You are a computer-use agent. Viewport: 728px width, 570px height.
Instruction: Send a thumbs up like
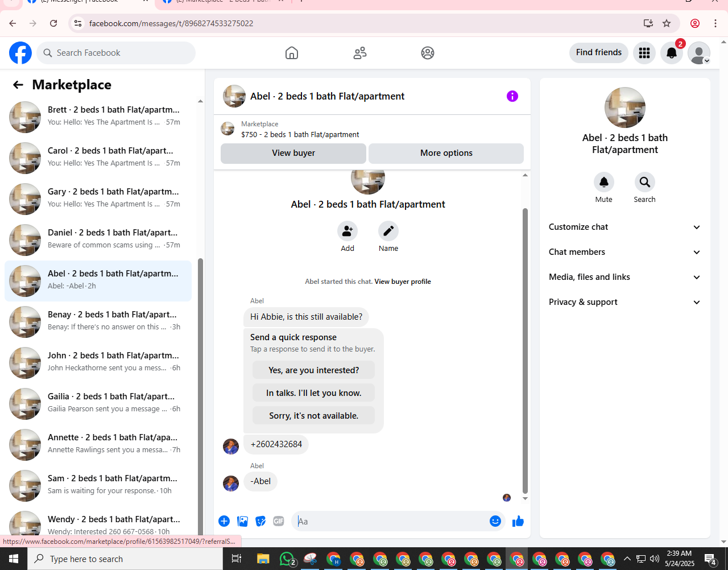518,521
